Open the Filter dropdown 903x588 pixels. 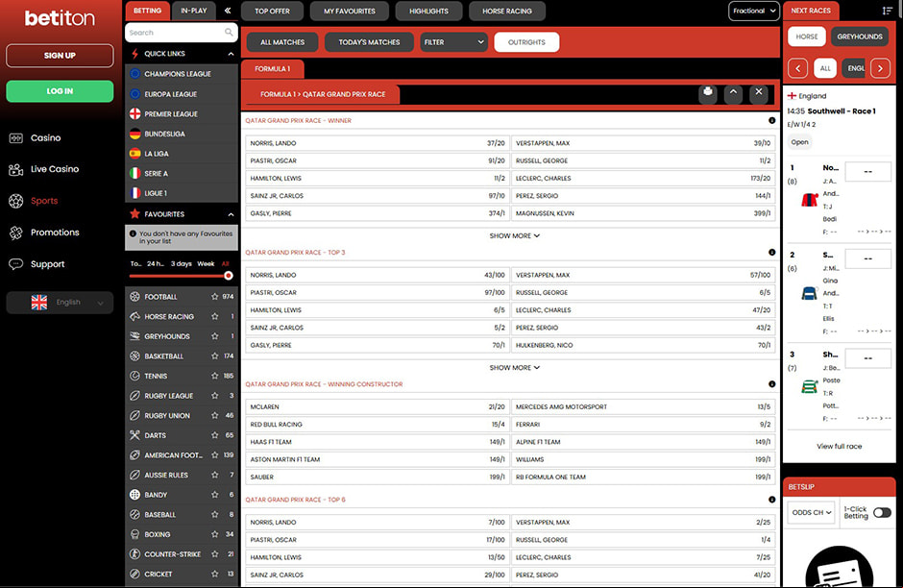(x=453, y=42)
